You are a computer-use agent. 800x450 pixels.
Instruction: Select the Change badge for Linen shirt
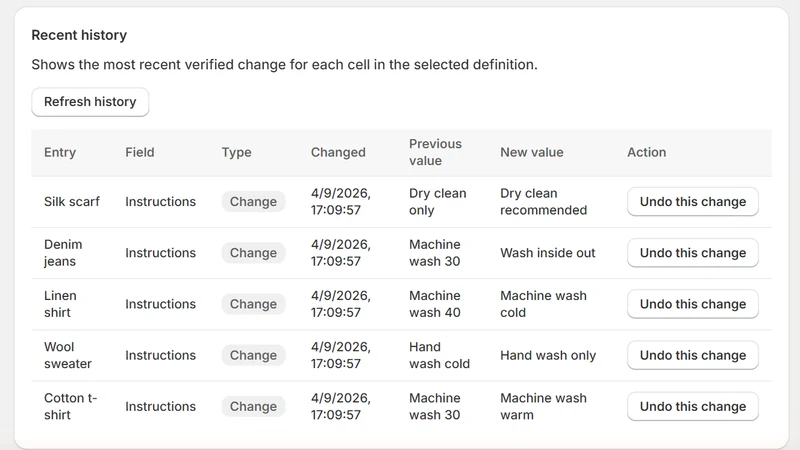tap(253, 304)
